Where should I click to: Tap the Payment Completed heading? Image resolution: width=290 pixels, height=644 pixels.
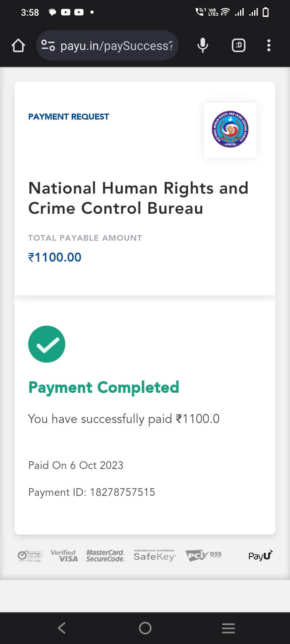coord(104,388)
